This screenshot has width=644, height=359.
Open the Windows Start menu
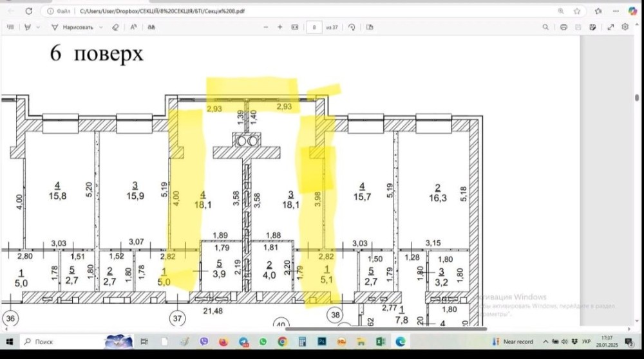point(10,342)
